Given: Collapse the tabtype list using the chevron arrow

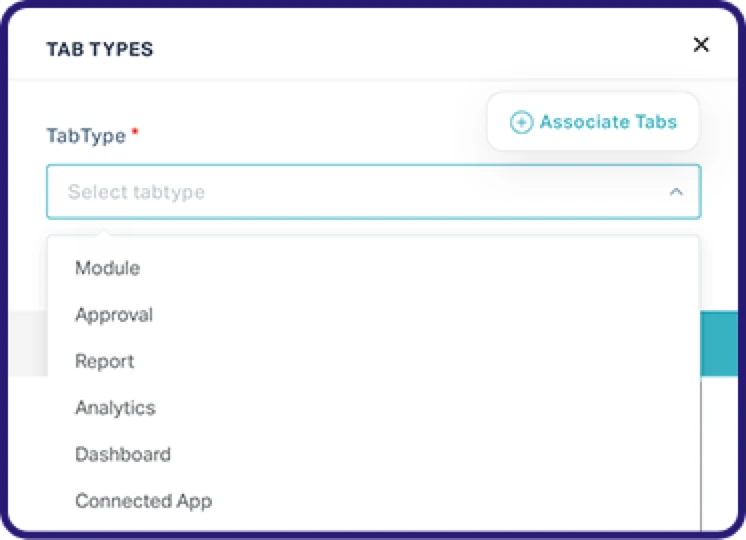Looking at the screenshot, I should point(676,191).
